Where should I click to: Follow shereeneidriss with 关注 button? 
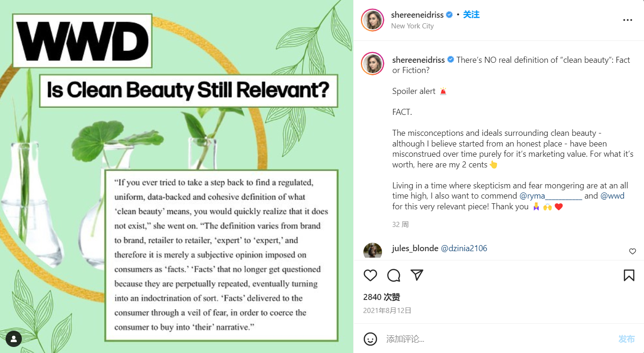pos(471,14)
